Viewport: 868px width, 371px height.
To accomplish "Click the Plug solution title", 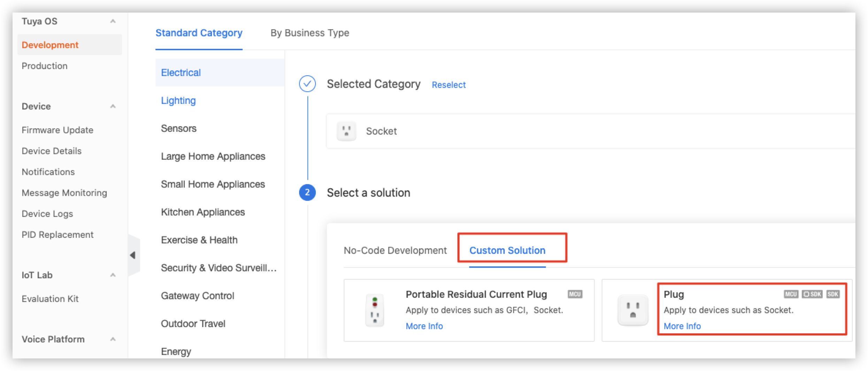I will coord(673,294).
